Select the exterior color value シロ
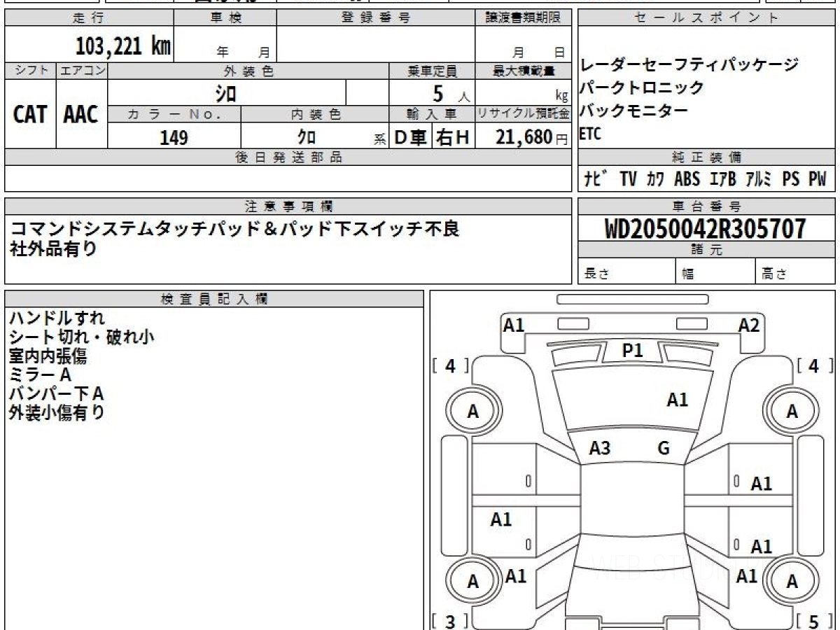 225,93
